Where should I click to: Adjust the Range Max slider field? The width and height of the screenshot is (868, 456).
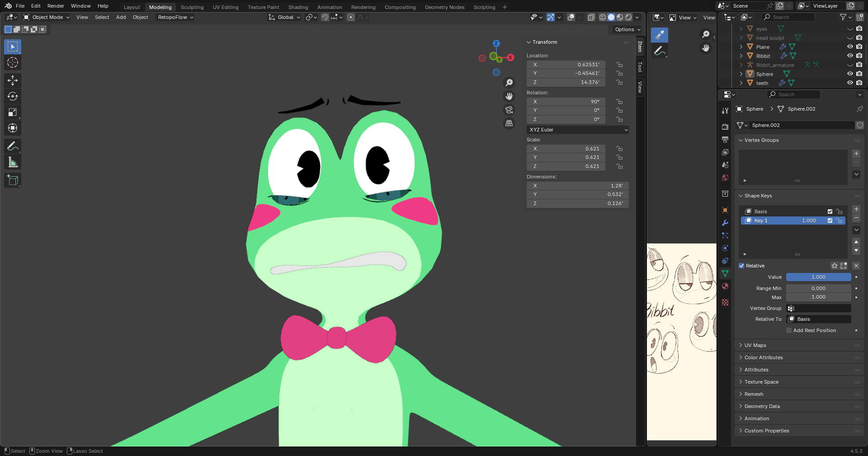(x=819, y=297)
